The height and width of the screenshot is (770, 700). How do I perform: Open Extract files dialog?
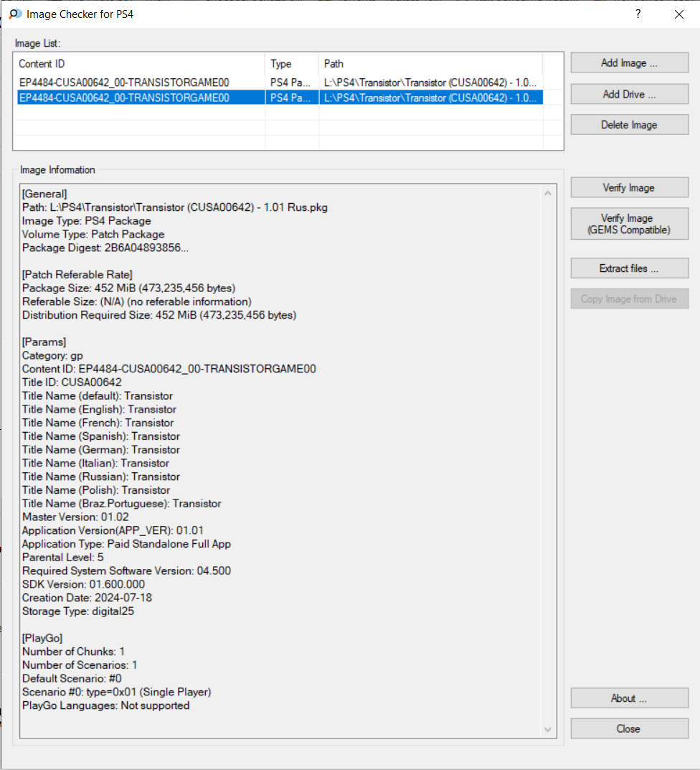pos(629,268)
